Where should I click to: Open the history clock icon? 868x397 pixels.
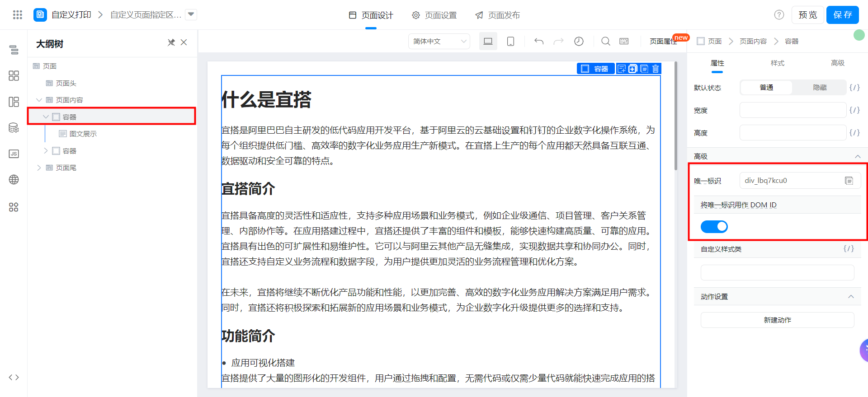tap(579, 41)
